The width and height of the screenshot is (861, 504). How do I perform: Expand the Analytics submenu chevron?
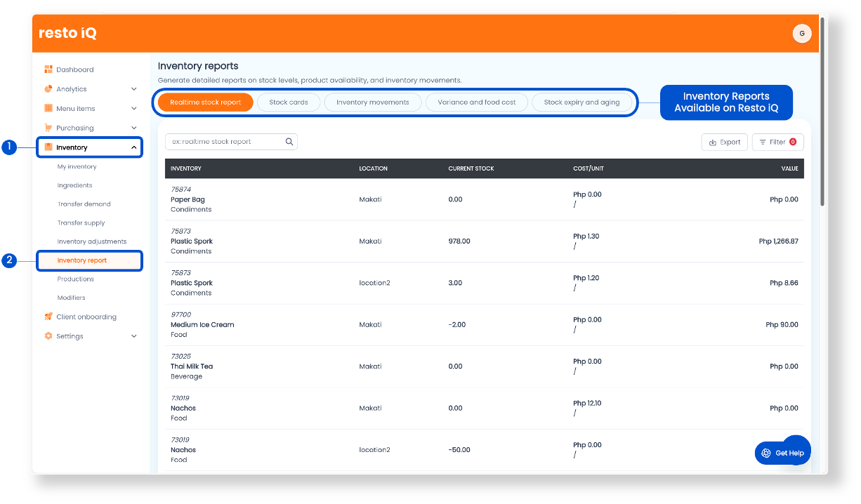coord(134,89)
